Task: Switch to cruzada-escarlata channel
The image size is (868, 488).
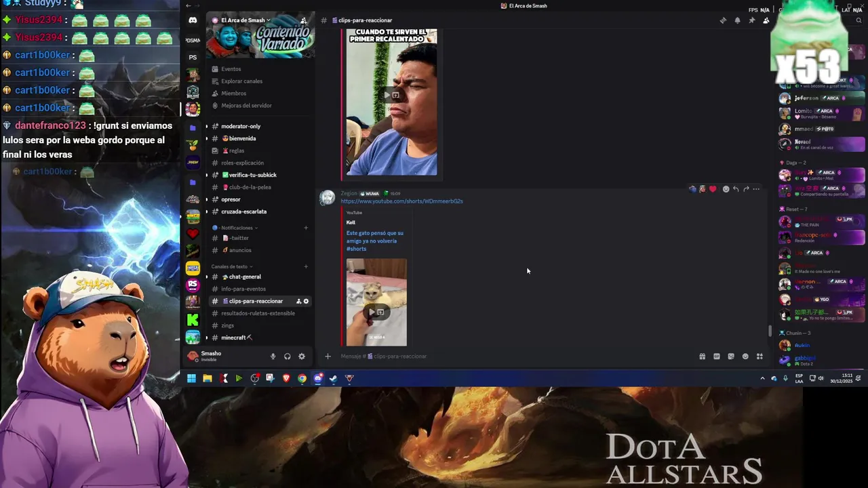Action: (x=260, y=211)
